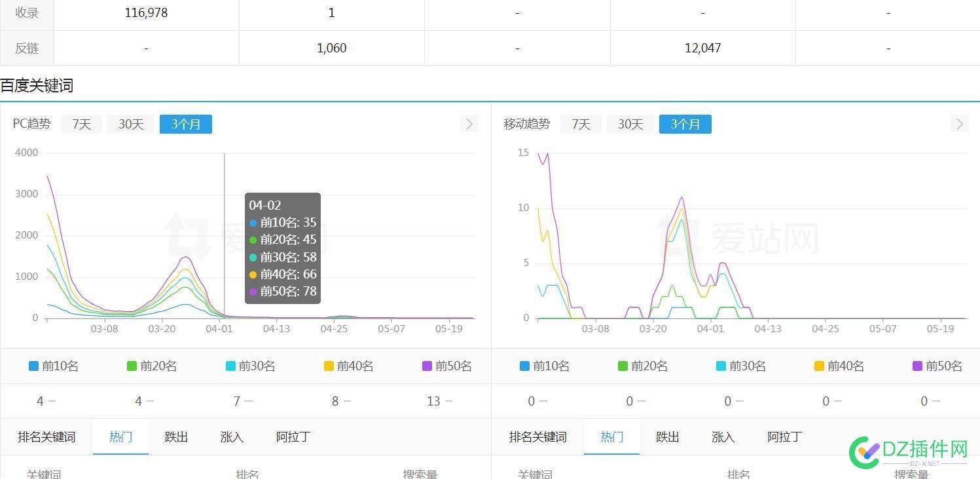Click 收录 value 1 in second column

(x=331, y=13)
